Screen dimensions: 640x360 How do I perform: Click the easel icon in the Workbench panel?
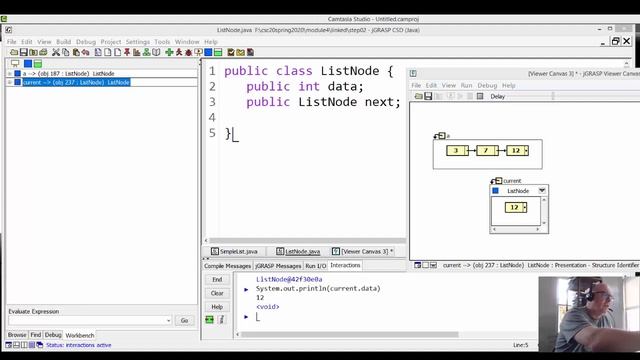15,64
